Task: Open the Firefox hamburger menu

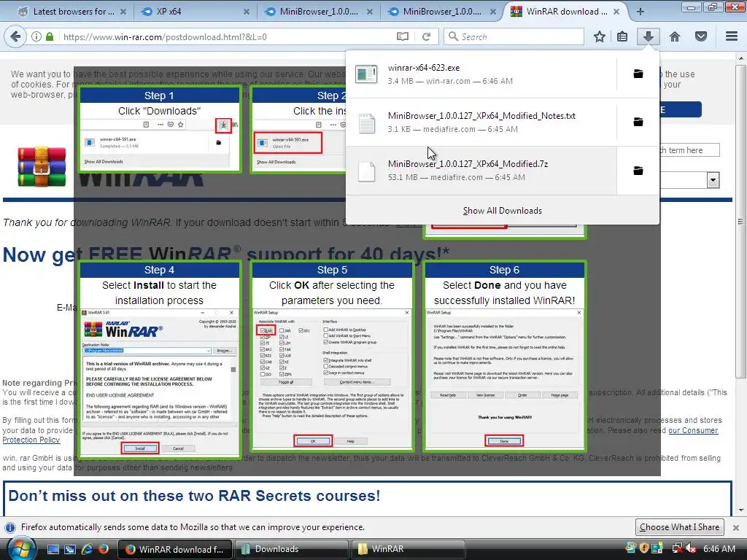Action: pyautogui.click(x=732, y=36)
